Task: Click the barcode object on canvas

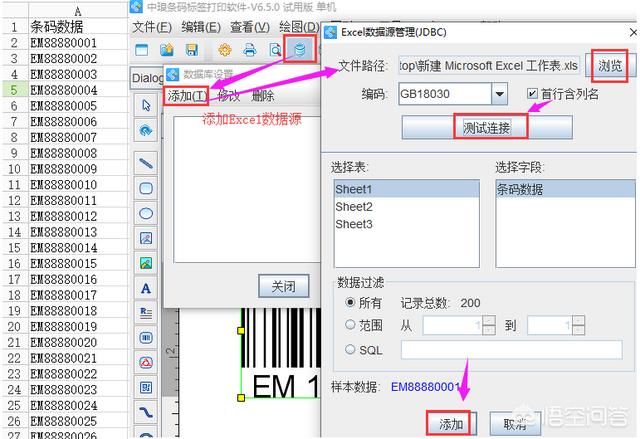Action: [x=281, y=353]
